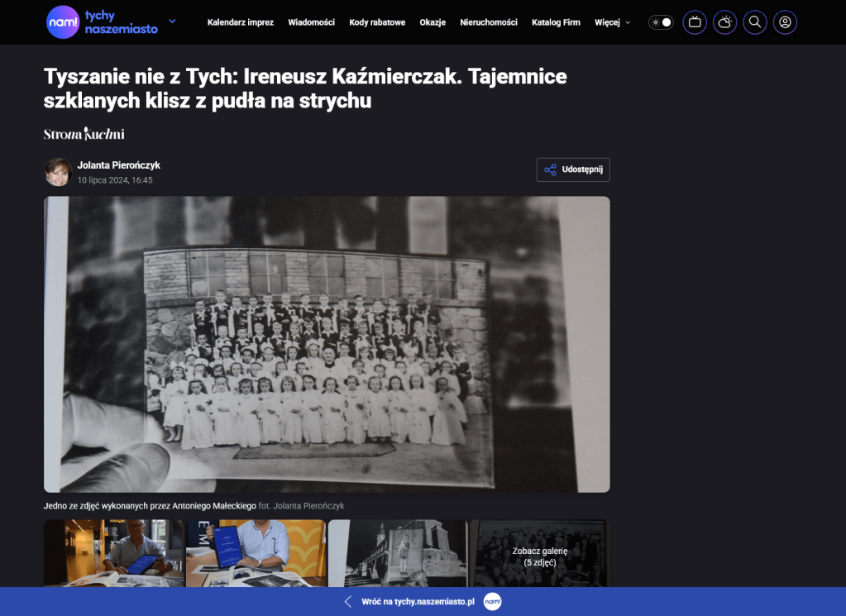Expand the city selector chevron by tychy
846x616 pixels.
(x=172, y=21)
